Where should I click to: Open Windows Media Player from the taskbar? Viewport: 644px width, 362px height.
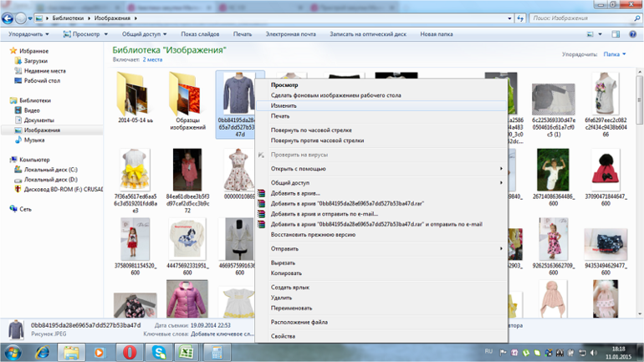[x=100, y=352]
